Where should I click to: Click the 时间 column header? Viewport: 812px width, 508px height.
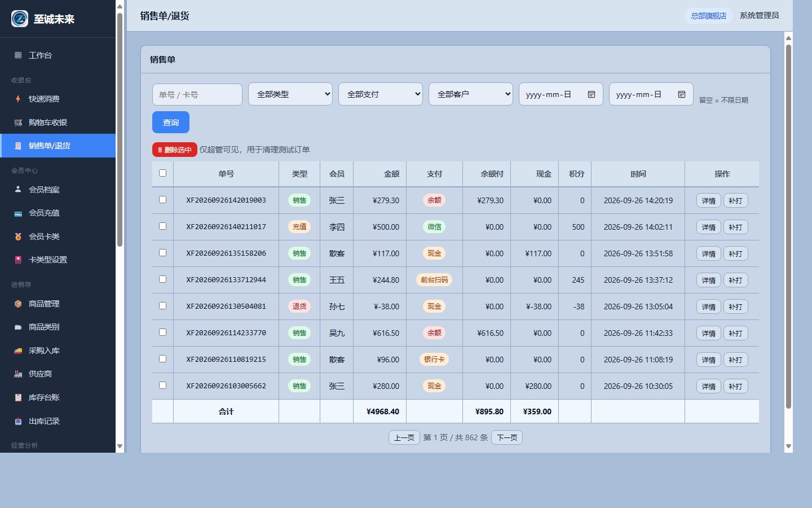point(638,174)
